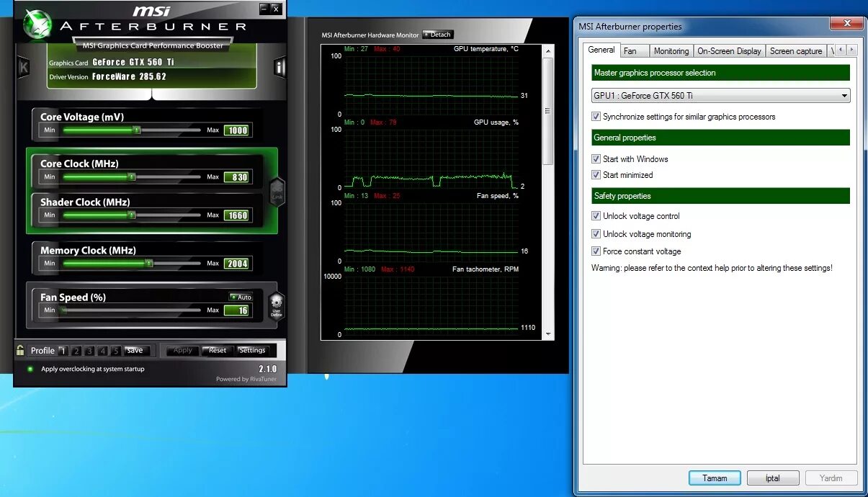Switch to the On-Screen Display tab

729,51
